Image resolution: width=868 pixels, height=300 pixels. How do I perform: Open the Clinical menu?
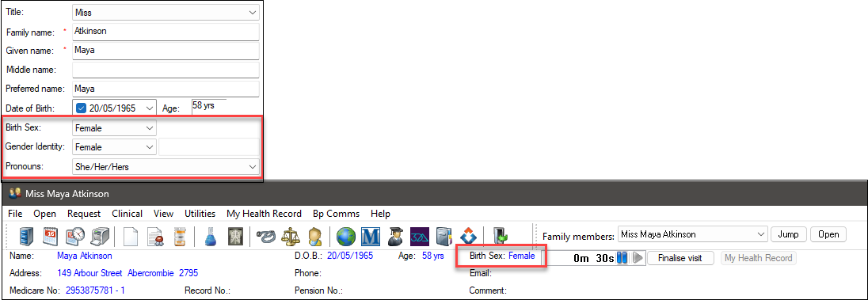[127, 214]
